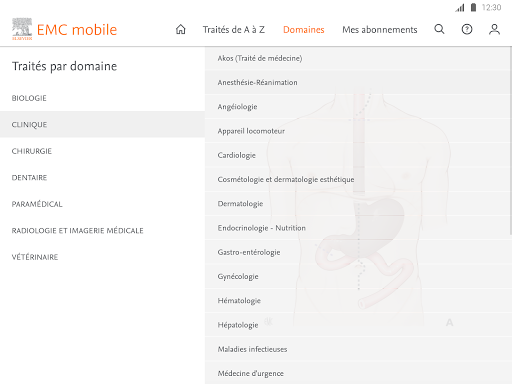Open the Anesthésie-Réanimation treatise

coord(357,82)
